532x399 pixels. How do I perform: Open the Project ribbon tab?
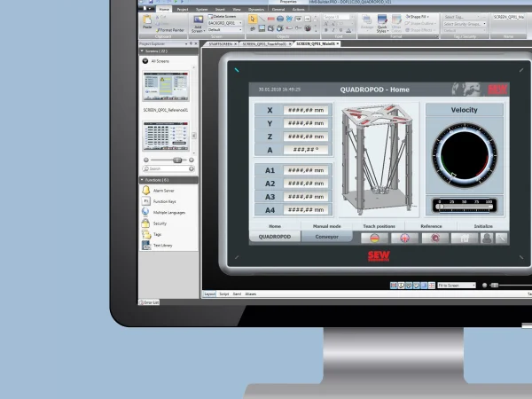(x=183, y=9)
